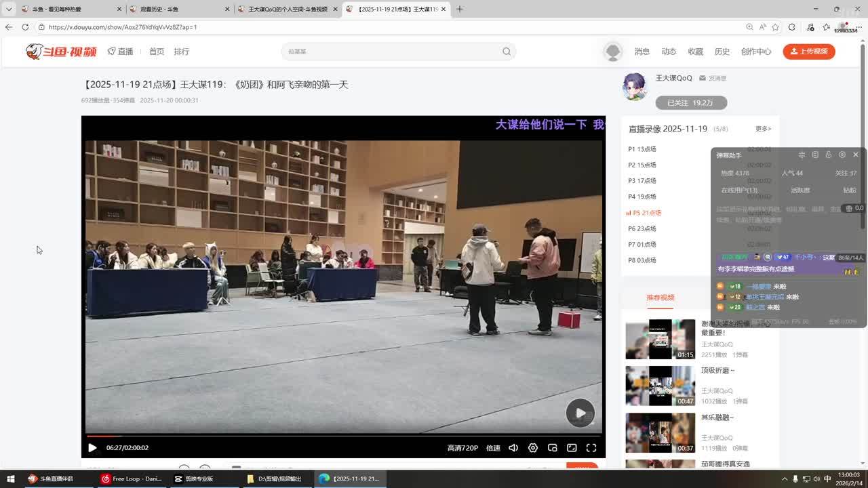Viewport: 868px width, 488px height.
Task: Click the 已关注 19.2万 follow button
Action: (691, 102)
